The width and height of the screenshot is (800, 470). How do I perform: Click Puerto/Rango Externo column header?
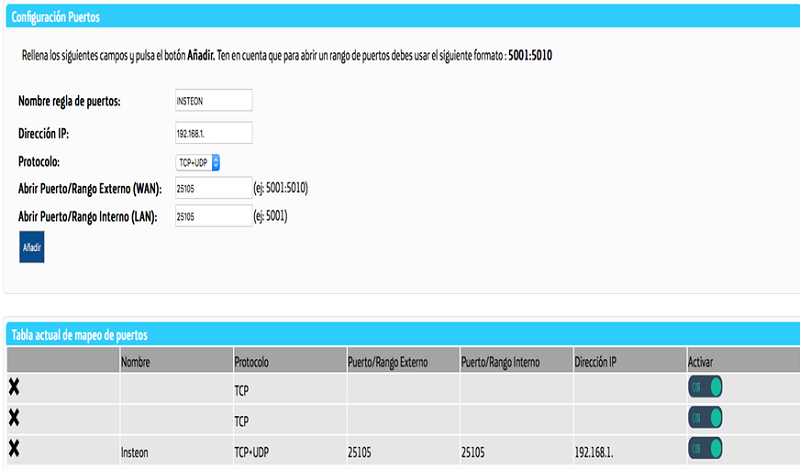403,361
